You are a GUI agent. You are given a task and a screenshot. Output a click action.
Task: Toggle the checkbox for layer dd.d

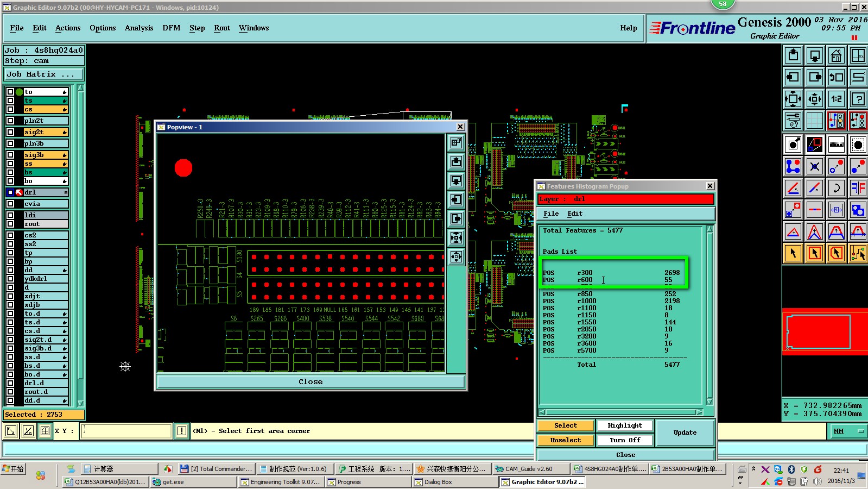(x=10, y=400)
